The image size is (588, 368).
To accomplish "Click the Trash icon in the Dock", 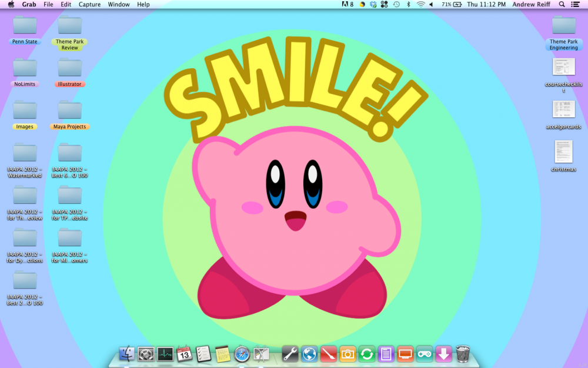I will (x=463, y=354).
